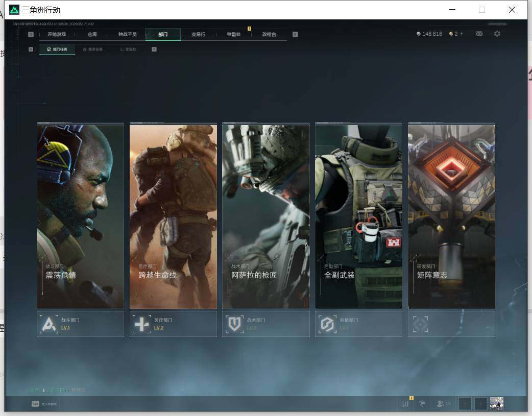This screenshot has width=532, height=416.
Task: Open the friends list icon in bottom bar
Action: pyautogui.click(x=441, y=404)
